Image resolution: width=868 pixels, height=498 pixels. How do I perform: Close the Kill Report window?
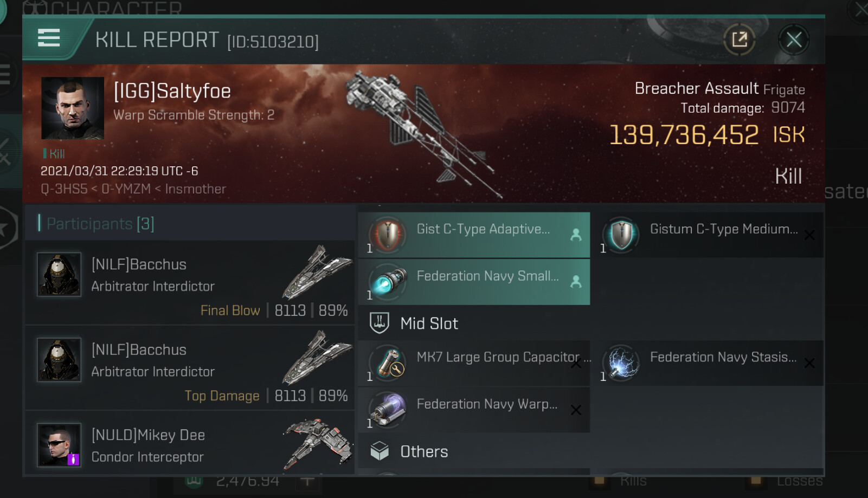click(794, 40)
